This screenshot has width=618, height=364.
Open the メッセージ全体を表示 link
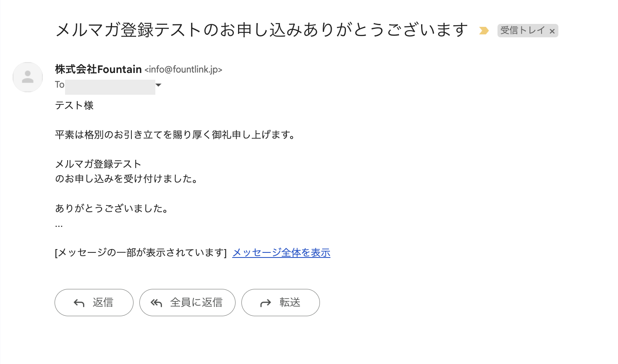281,252
